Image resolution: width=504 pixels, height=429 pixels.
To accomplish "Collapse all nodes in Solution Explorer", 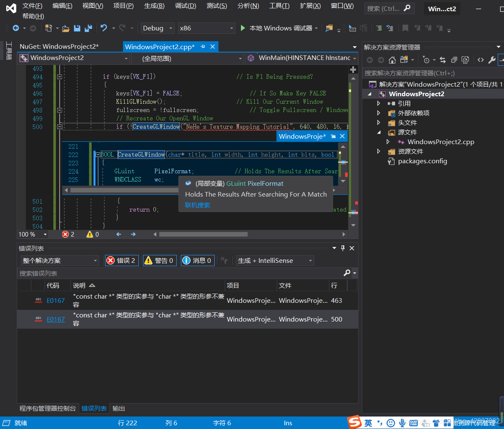I will [x=454, y=60].
